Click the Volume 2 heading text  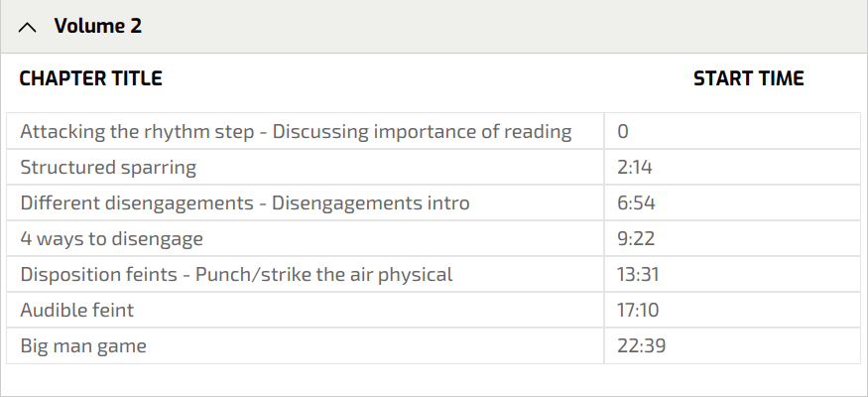click(x=97, y=27)
